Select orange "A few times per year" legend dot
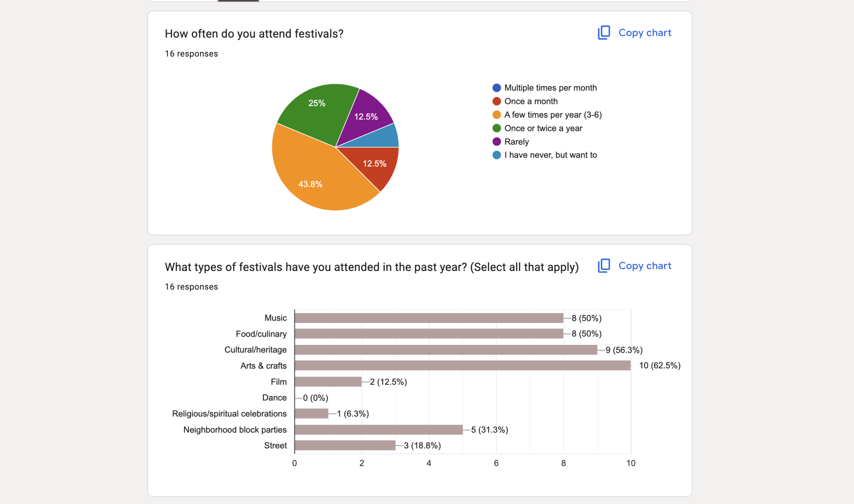The height and width of the screenshot is (504, 854). 496,115
